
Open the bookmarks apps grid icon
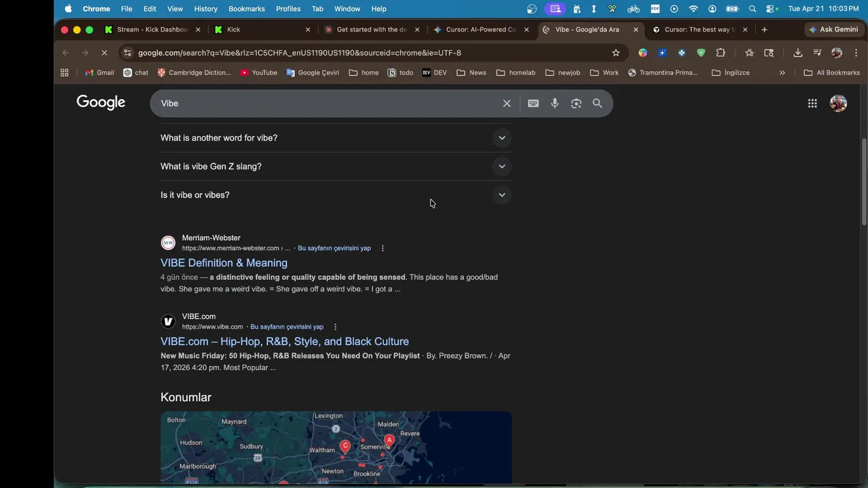tap(64, 73)
